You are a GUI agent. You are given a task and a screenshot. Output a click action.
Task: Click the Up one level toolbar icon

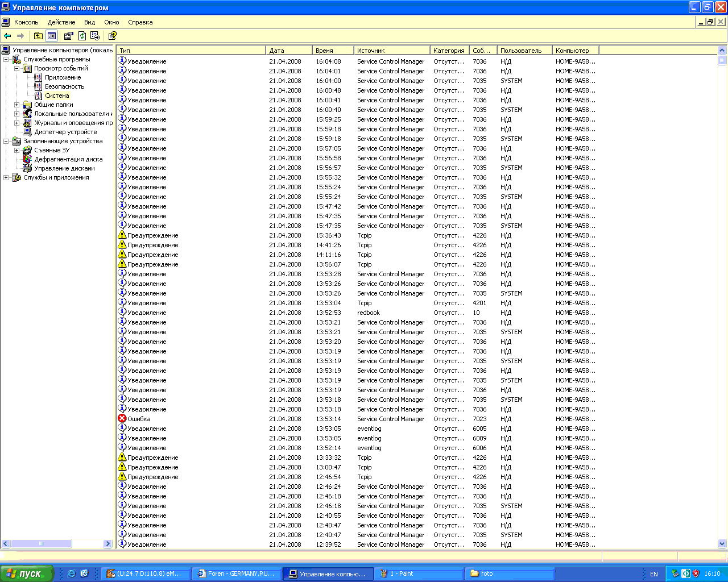(38, 36)
